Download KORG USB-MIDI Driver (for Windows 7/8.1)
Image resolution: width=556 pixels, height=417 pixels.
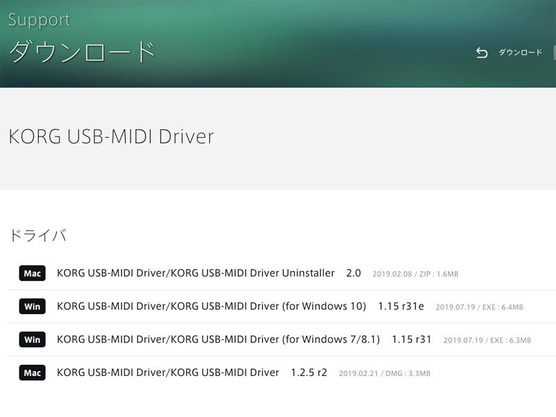pos(218,339)
